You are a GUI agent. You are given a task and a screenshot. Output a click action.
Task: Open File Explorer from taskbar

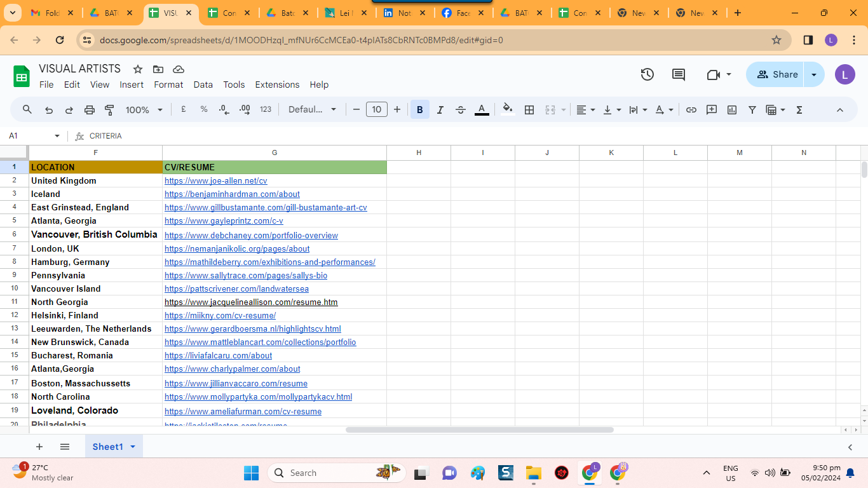point(533,473)
